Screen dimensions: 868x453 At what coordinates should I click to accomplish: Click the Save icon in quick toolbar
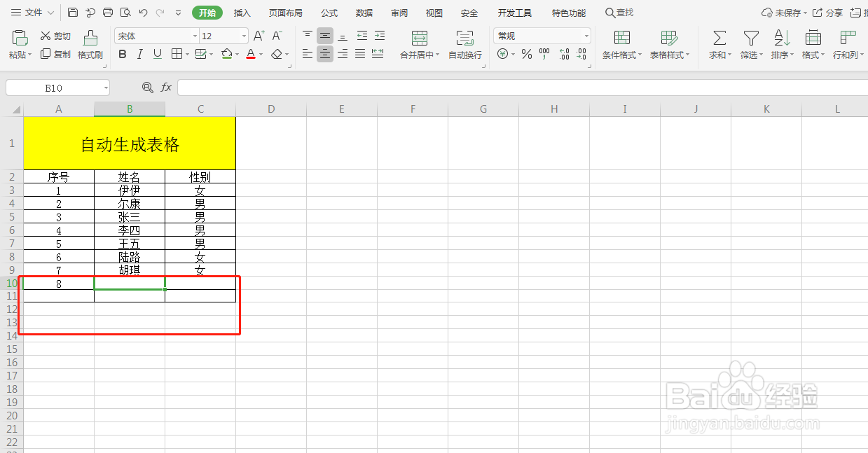[x=73, y=13]
